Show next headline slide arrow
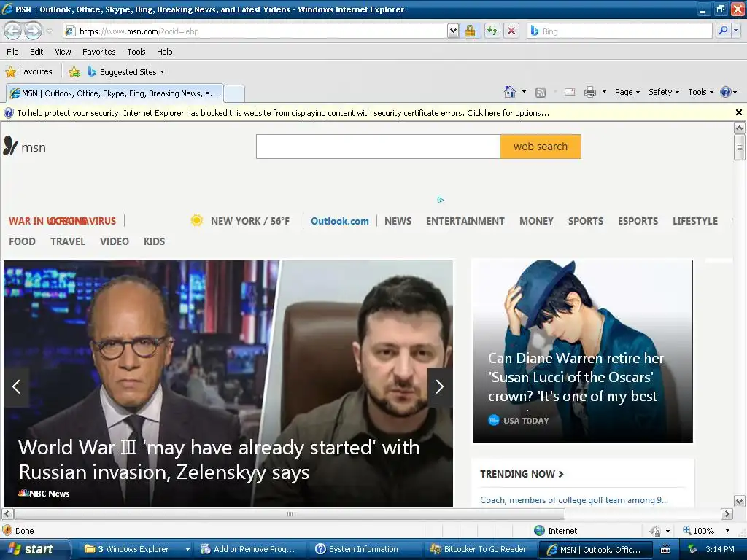This screenshot has height=560, width=747. 440,386
